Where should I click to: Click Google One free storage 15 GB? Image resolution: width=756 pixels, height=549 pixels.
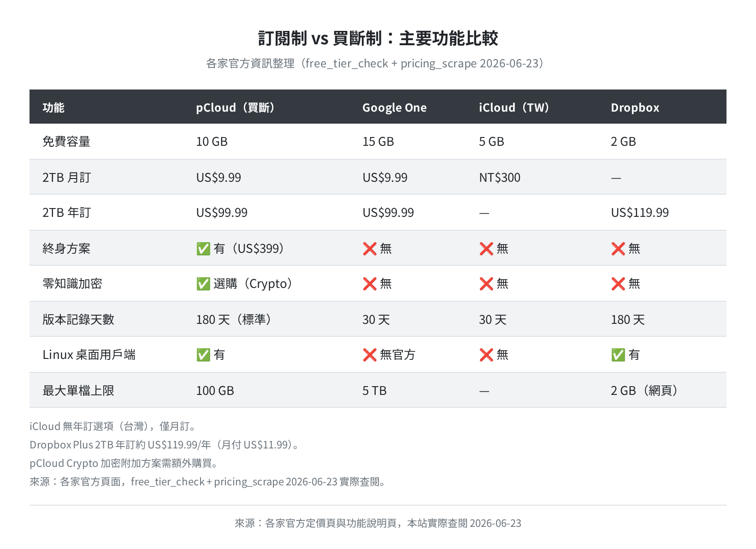point(378,142)
